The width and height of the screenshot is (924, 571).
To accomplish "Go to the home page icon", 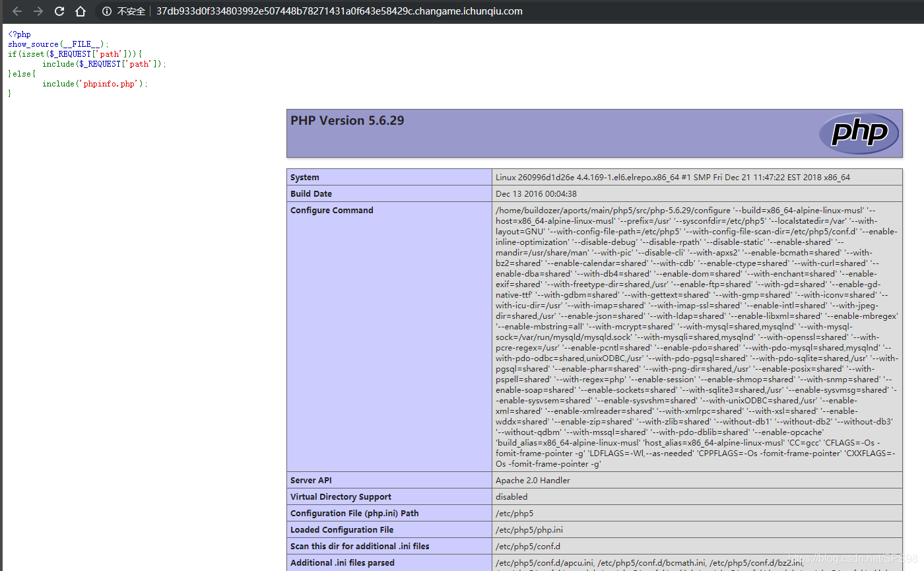I will pyautogui.click(x=81, y=11).
